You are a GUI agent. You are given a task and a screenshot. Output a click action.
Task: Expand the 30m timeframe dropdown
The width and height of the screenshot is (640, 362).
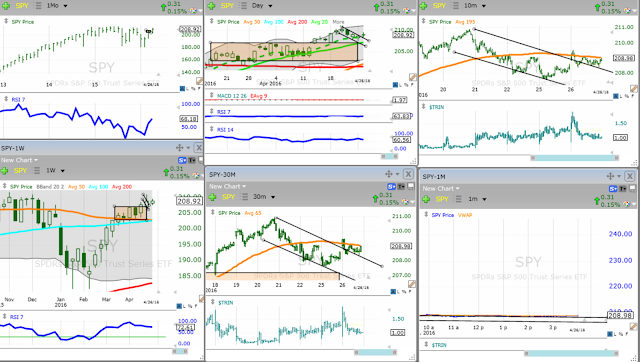click(264, 197)
